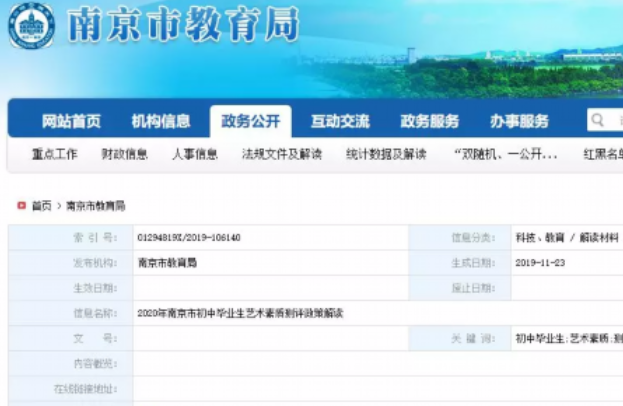The image size is (623, 406).
Task: Click the 索引号 label cell
Action: click(x=71, y=238)
